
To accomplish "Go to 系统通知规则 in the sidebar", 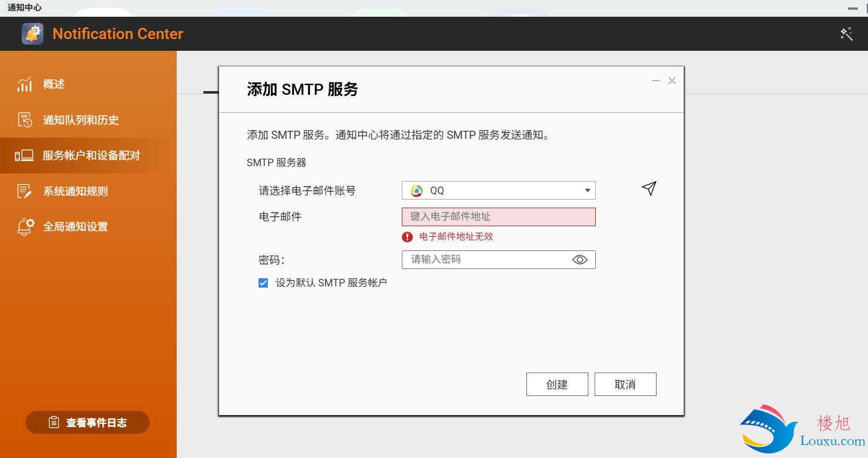I will coord(88,192).
